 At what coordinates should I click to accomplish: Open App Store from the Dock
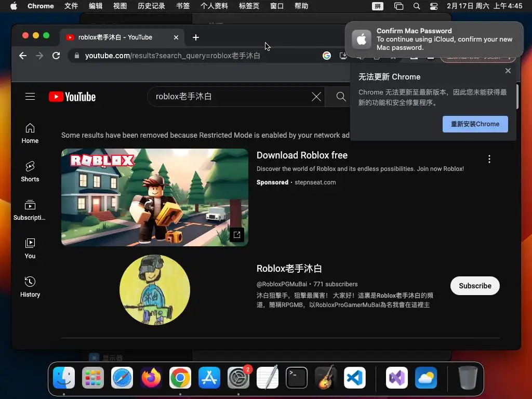click(x=209, y=378)
